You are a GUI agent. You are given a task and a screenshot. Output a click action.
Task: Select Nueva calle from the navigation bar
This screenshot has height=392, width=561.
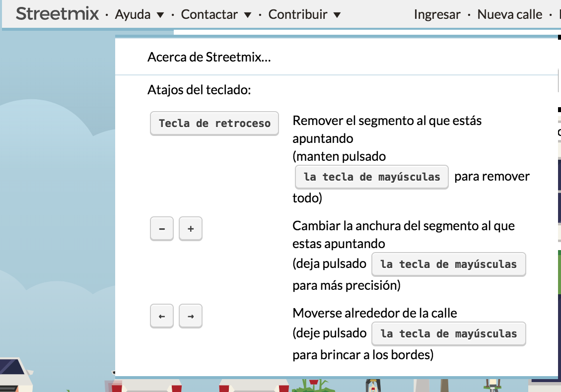510,14
